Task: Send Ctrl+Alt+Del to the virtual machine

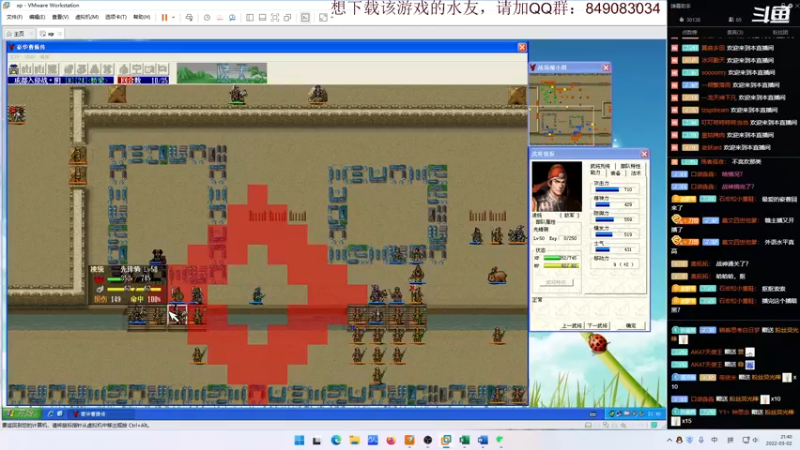Action: tap(189, 17)
